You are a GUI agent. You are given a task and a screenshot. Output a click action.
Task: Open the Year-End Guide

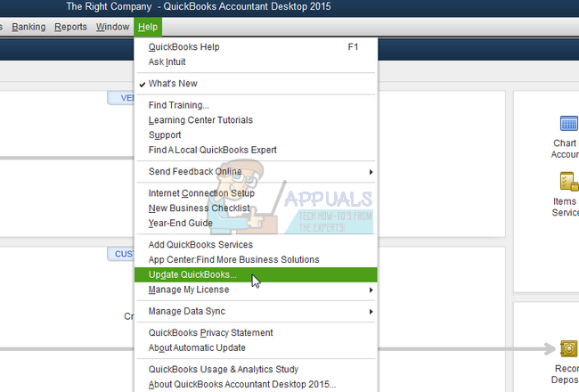[256, 223]
